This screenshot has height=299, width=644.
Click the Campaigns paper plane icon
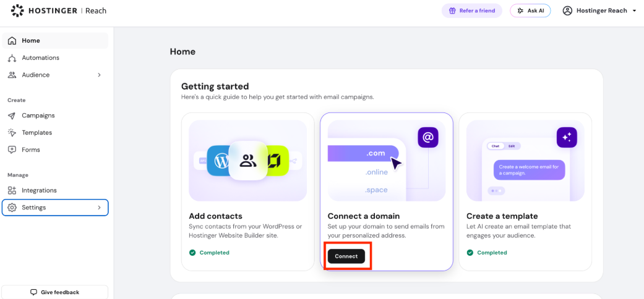pos(12,116)
